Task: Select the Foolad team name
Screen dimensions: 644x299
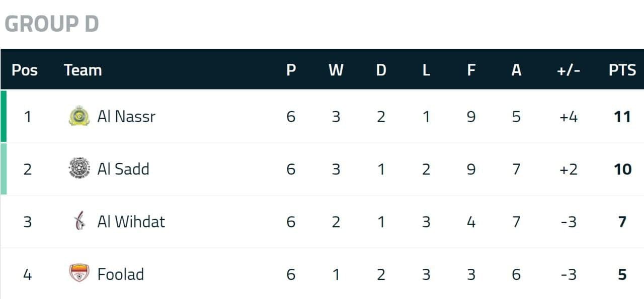Action: 120,274
